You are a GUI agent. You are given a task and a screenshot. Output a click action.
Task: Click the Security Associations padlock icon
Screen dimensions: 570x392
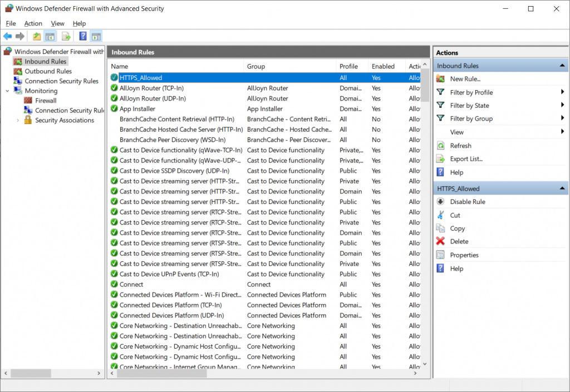coord(28,120)
